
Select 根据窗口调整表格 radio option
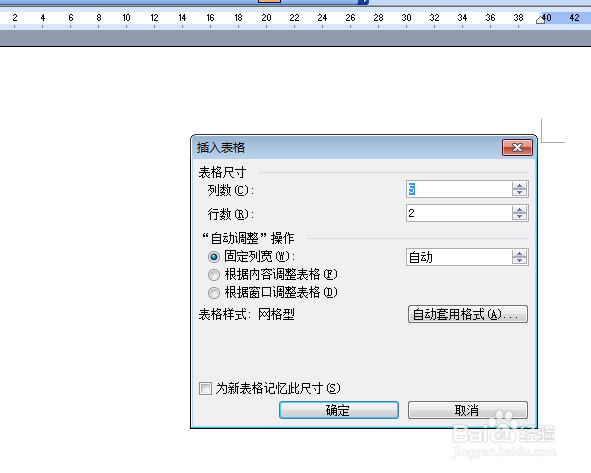214,292
